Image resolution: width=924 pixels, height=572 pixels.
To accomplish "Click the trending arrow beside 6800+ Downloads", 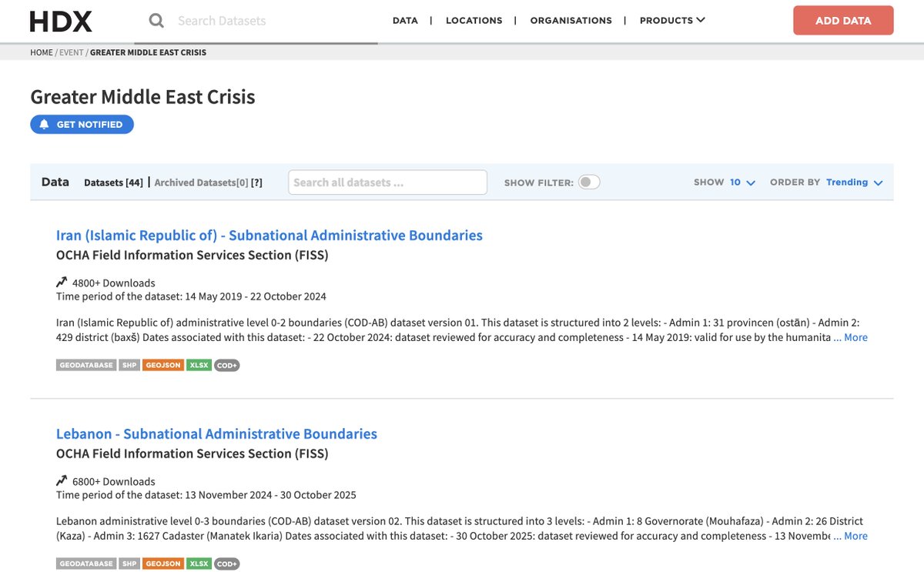I will pyautogui.click(x=62, y=481).
